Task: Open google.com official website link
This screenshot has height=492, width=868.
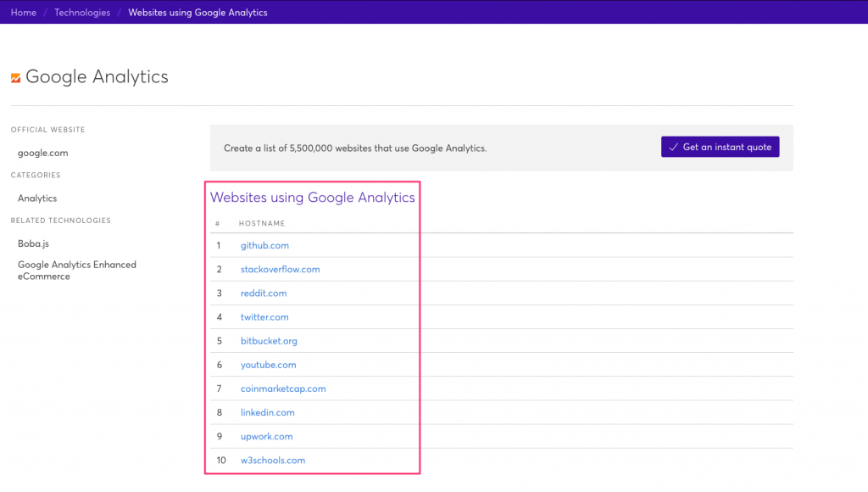Action: [42, 153]
